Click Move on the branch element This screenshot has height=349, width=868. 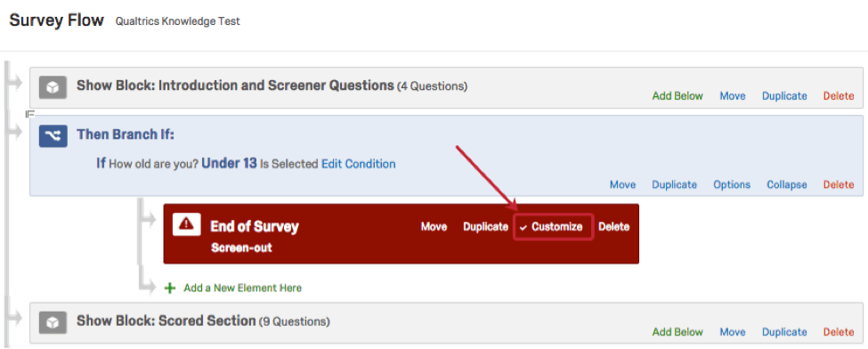point(623,184)
